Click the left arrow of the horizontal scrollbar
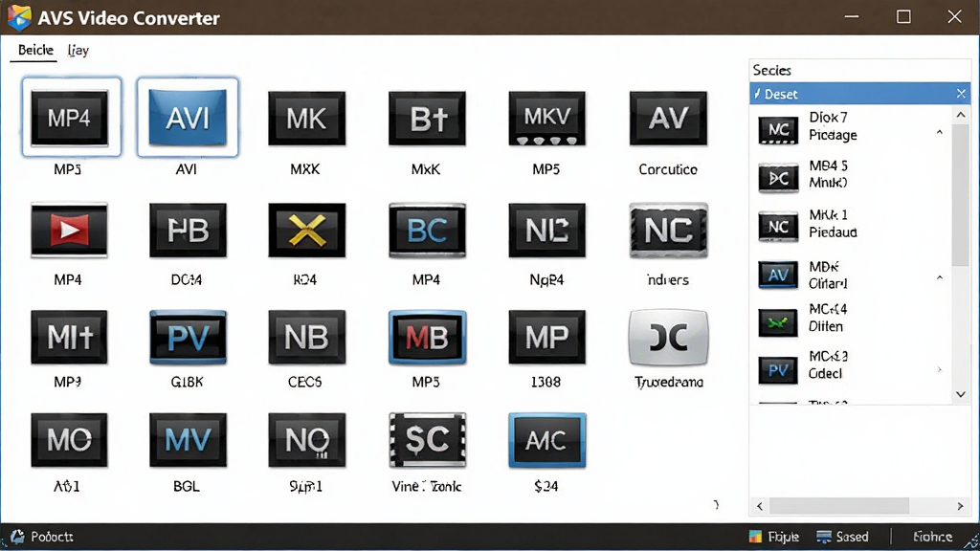 click(x=760, y=505)
